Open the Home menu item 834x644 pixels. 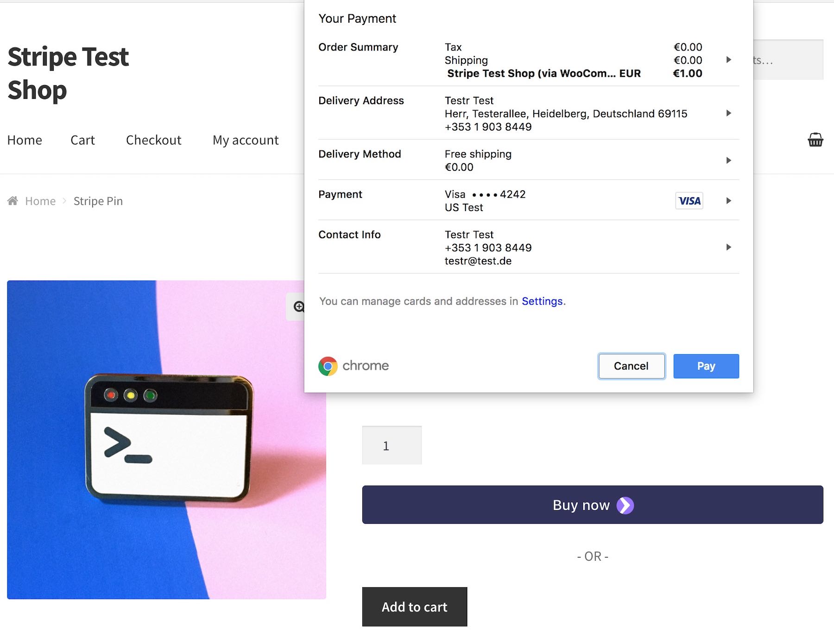coord(25,140)
